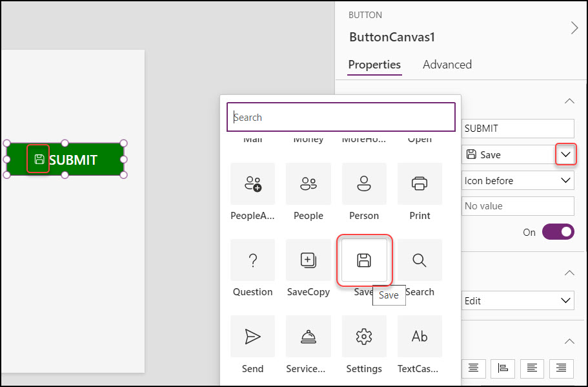Click the Save tooltip label

389,295
